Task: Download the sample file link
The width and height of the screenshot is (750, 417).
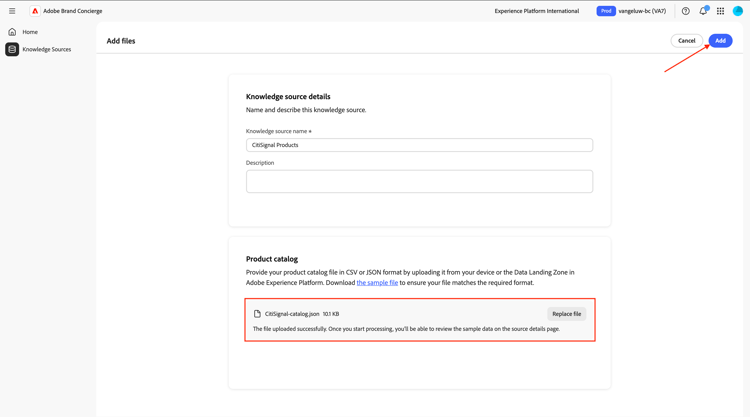Action: click(x=377, y=283)
